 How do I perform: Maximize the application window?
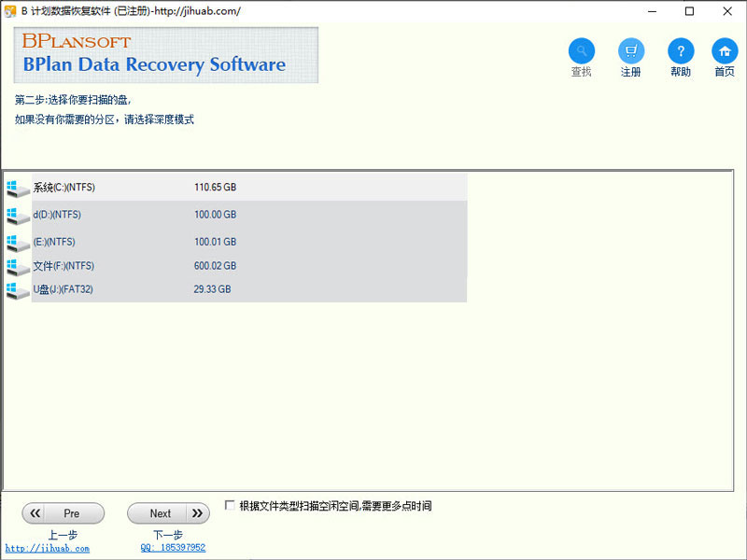[x=689, y=11]
